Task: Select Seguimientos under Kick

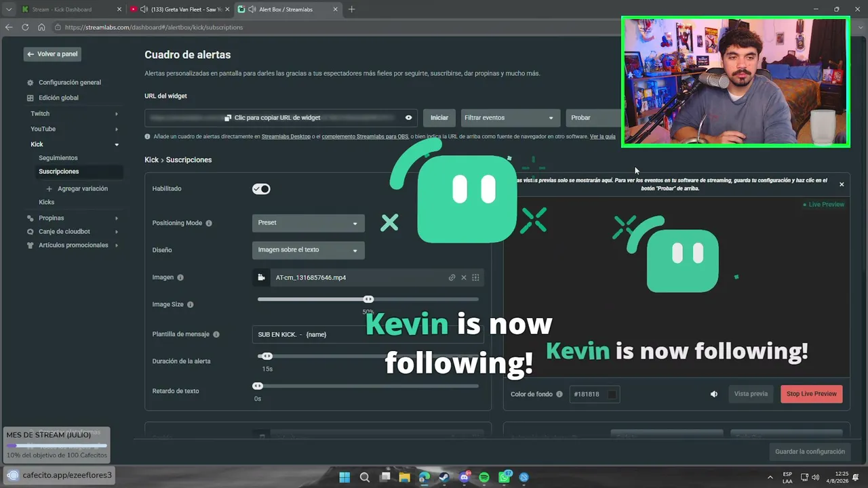Action: point(58,158)
